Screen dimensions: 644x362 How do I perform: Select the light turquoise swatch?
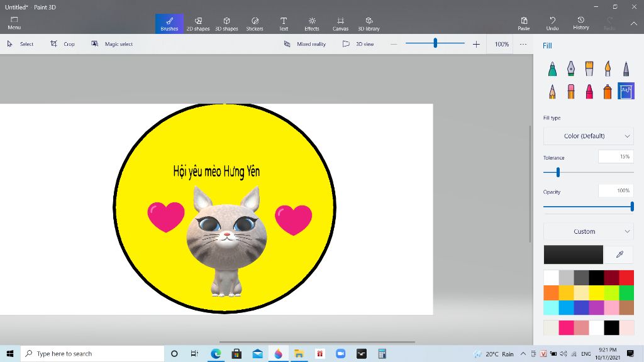coord(551,308)
